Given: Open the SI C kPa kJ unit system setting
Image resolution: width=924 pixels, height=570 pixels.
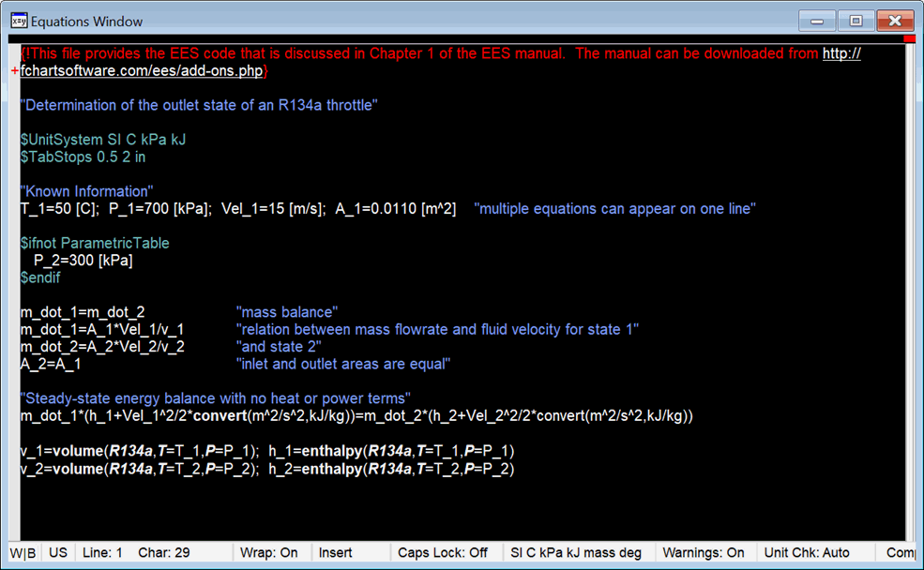Looking at the screenshot, I should pyautogui.click(x=575, y=553).
